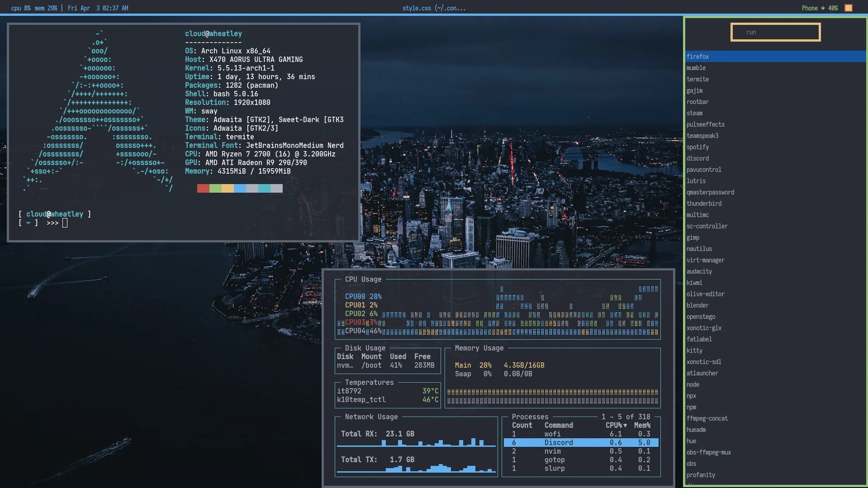Launch blender from the launcher list

tap(776, 305)
